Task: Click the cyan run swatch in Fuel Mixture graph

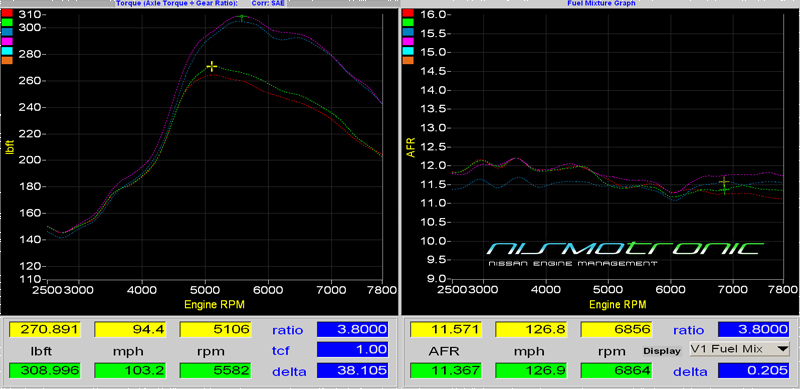Action: 408,51
